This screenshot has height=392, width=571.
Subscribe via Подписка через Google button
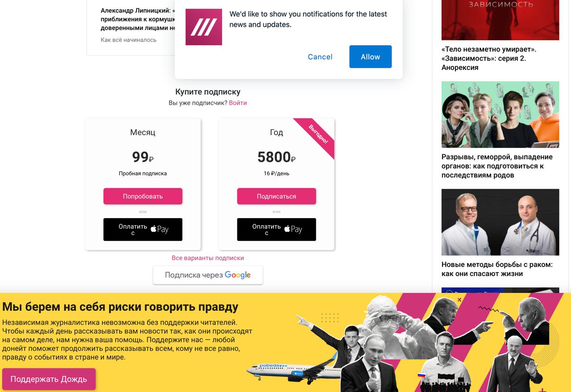(208, 275)
